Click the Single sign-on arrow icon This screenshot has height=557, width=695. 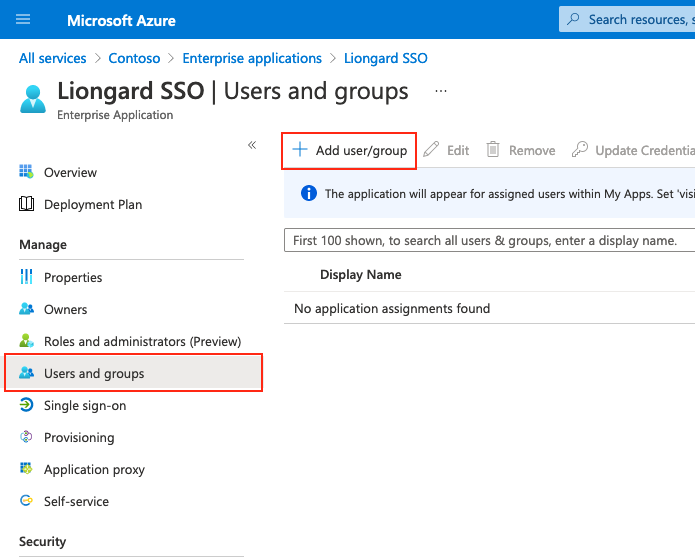26,405
